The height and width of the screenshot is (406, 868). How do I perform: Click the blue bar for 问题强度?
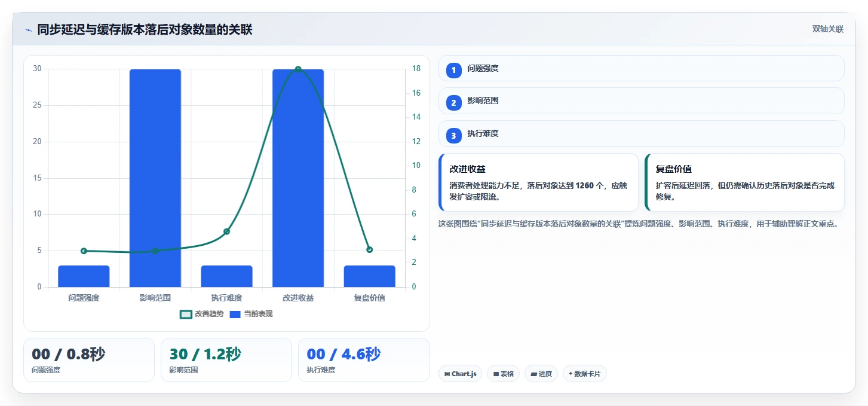84,276
